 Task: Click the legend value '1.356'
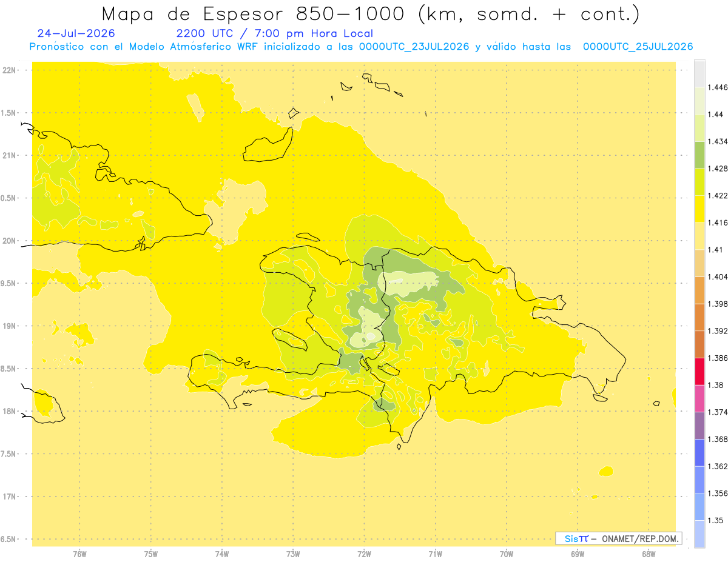pos(718,493)
